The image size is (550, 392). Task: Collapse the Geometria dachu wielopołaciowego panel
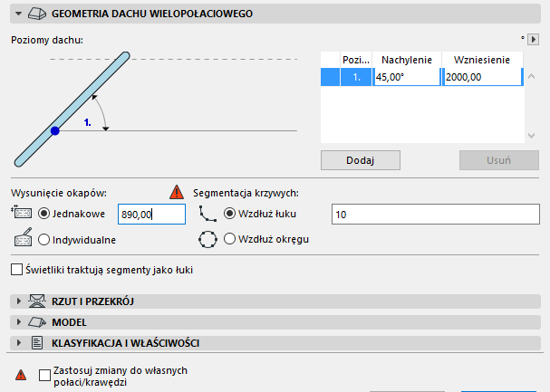(x=19, y=14)
